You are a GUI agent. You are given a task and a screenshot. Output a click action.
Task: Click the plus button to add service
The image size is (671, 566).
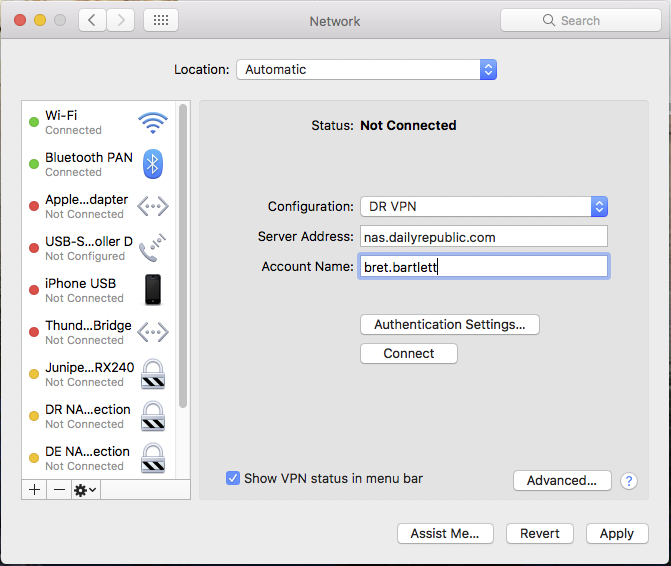[34, 490]
